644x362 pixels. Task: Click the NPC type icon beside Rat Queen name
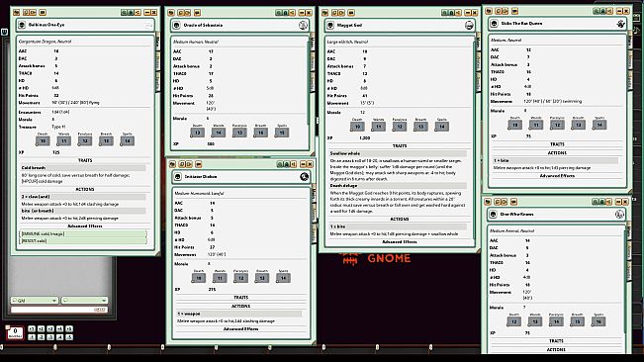coord(495,24)
